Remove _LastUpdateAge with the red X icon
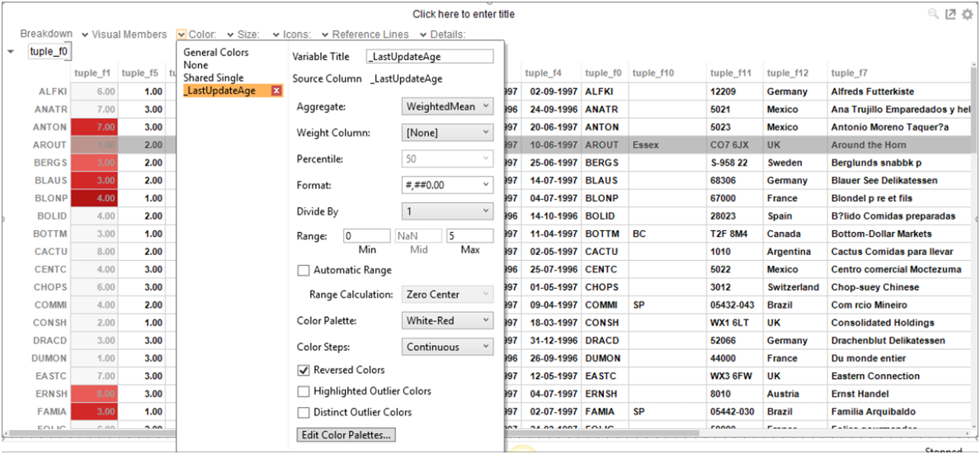Image resolution: width=980 pixels, height=454 pixels. click(x=276, y=91)
